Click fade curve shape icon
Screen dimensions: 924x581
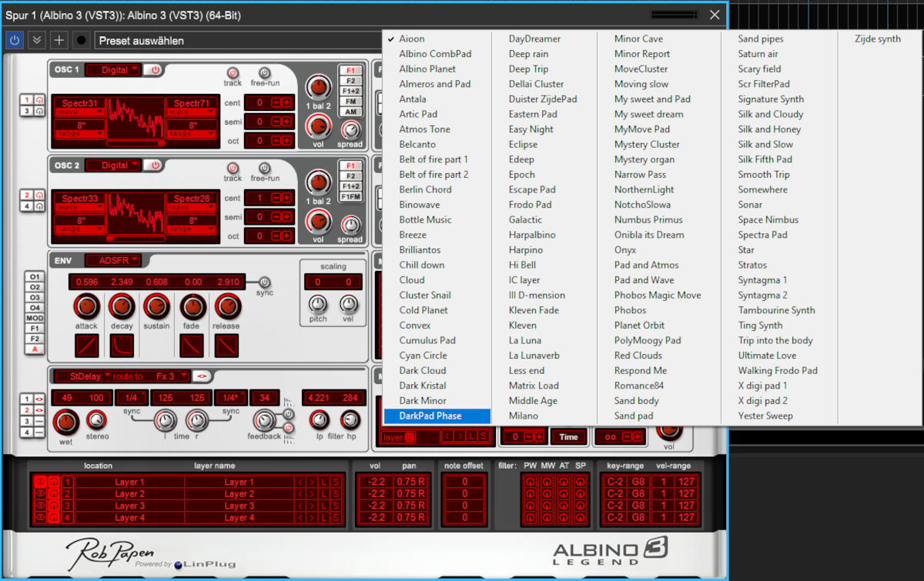click(191, 346)
